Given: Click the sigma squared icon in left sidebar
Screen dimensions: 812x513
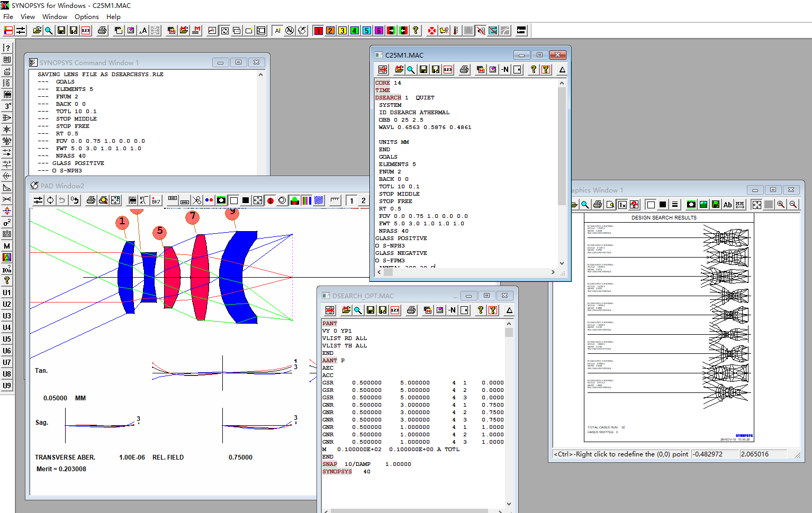Looking at the screenshot, I should tap(7, 223).
